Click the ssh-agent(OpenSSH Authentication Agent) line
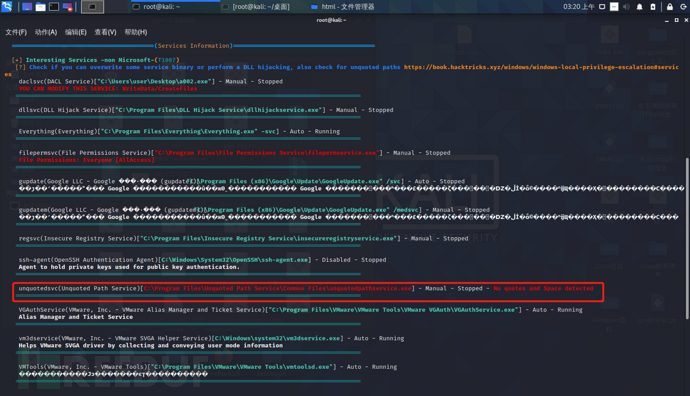Screen dimensions: 690x396 [202, 260]
